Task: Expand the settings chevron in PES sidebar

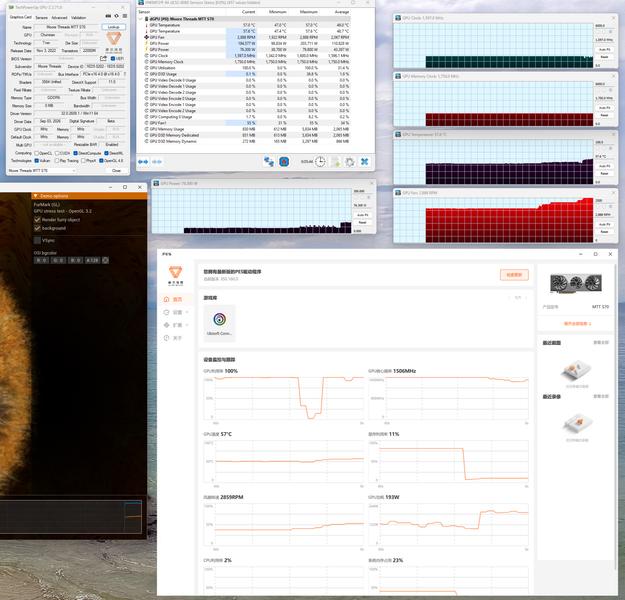Action: coord(187,312)
